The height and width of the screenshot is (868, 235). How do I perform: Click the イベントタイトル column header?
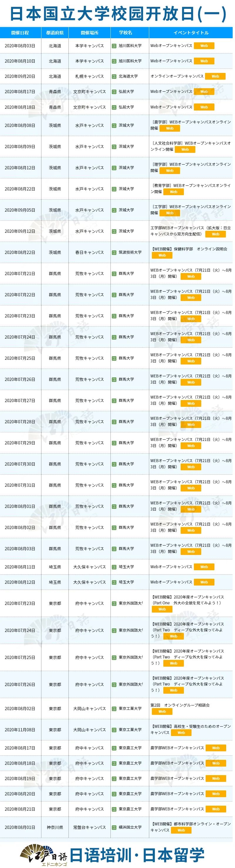click(193, 33)
